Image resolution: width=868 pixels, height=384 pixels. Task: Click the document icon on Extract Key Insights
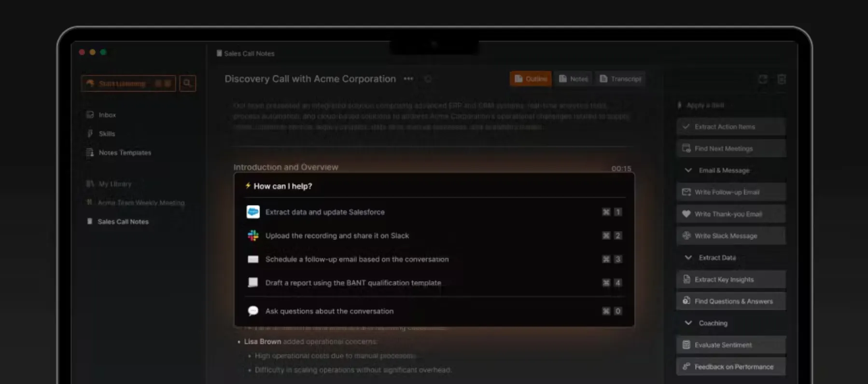686,279
